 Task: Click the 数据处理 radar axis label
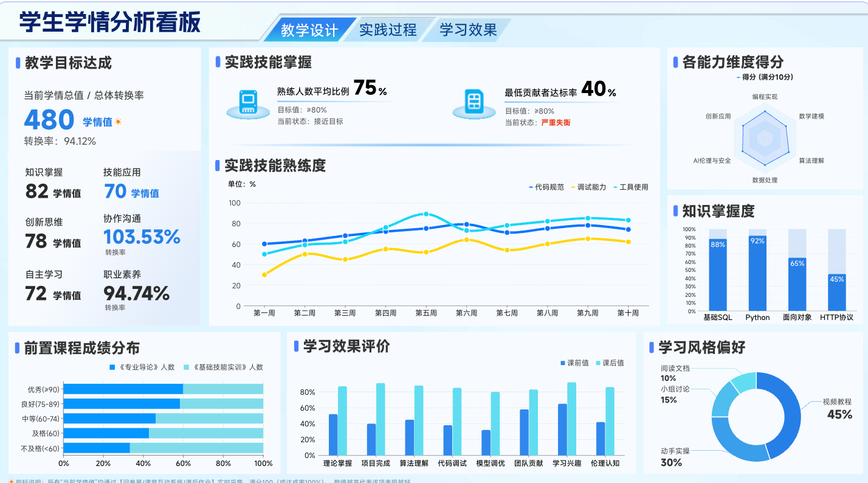tap(765, 180)
